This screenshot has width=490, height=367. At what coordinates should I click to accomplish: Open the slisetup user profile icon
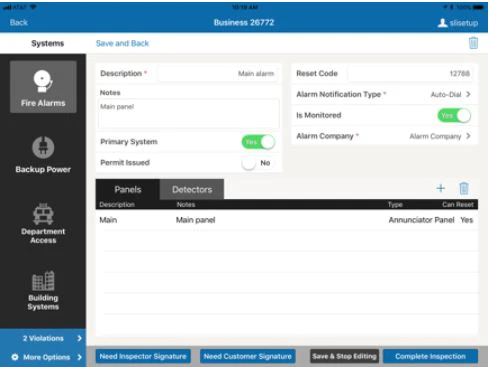(x=442, y=23)
